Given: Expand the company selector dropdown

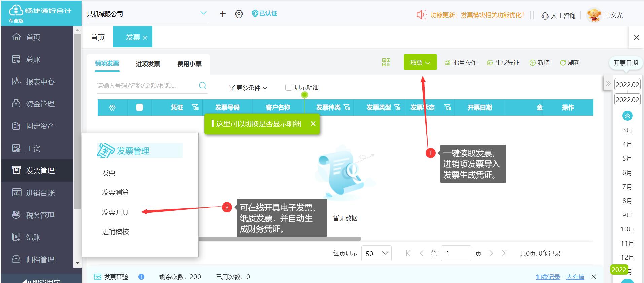Looking at the screenshot, I should [x=203, y=13].
